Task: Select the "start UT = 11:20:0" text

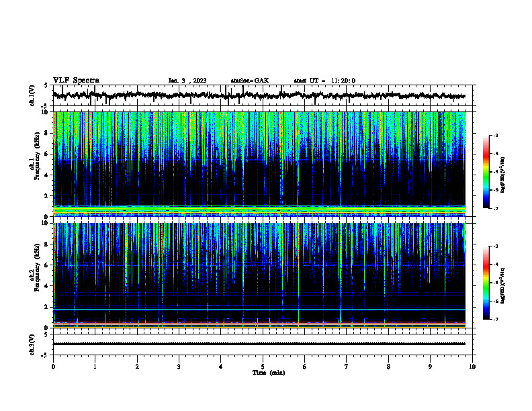Action: point(324,81)
